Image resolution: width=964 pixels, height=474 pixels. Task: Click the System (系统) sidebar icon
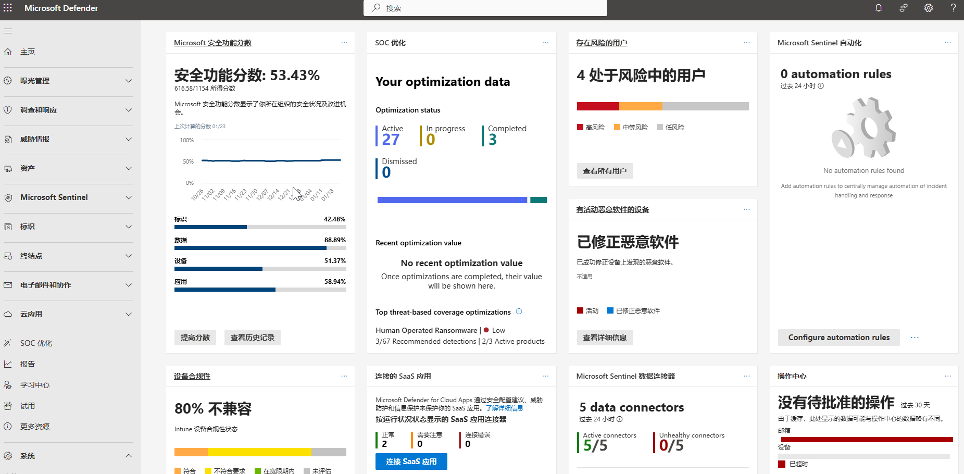pos(8,456)
